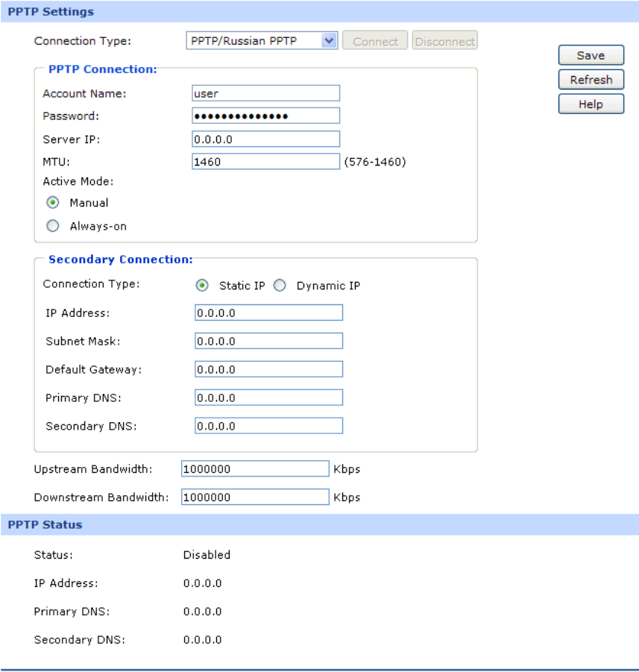The width and height of the screenshot is (639, 672).
Task: Click the Primary DNS input field
Action: [x=268, y=398]
